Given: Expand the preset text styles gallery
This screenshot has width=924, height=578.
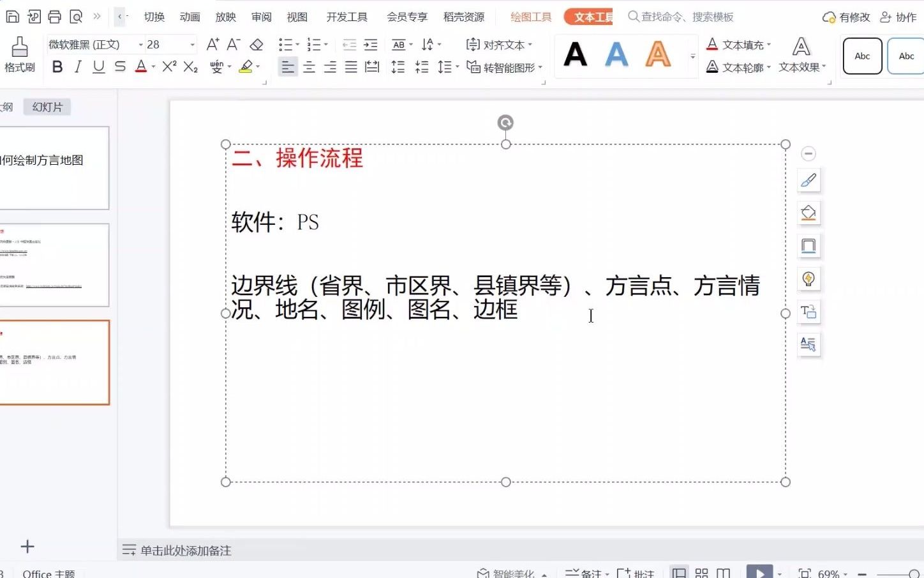Looking at the screenshot, I should (693, 56).
